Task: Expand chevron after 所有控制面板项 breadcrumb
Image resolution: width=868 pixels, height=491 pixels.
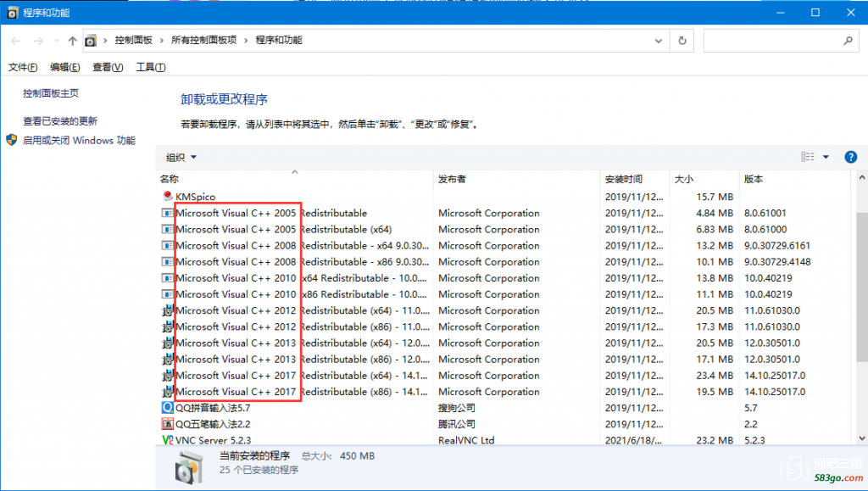Action: 246,41
